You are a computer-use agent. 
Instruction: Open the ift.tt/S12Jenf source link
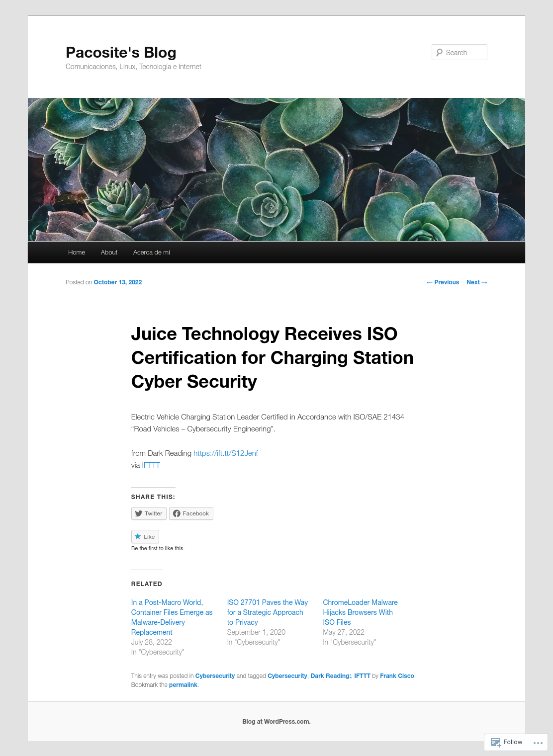click(226, 453)
